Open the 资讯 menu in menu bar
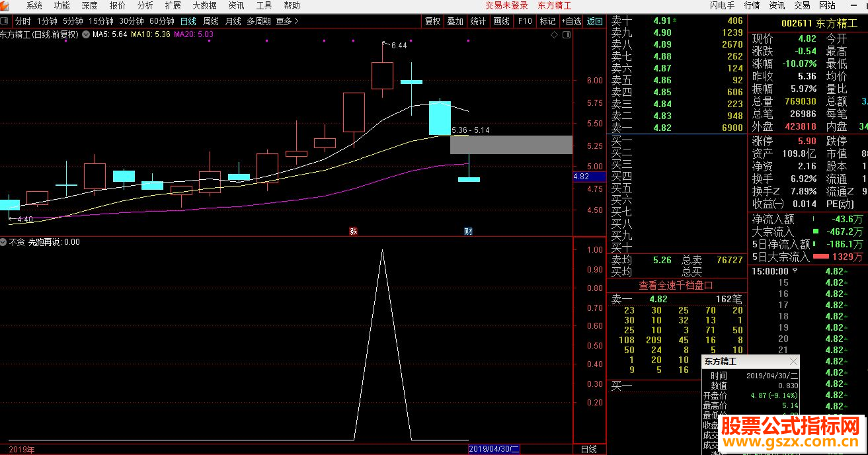Screen dimensions: 868x455 pos(236,5)
